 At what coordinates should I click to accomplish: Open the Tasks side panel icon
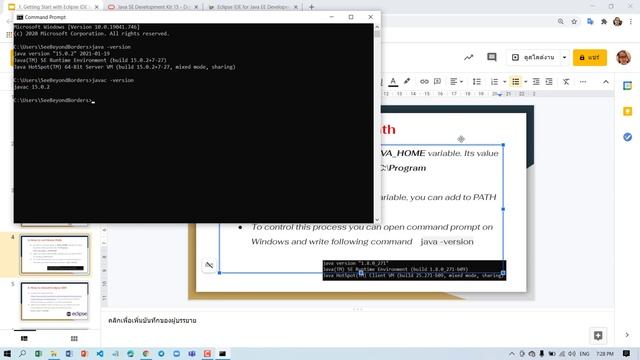(x=627, y=137)
